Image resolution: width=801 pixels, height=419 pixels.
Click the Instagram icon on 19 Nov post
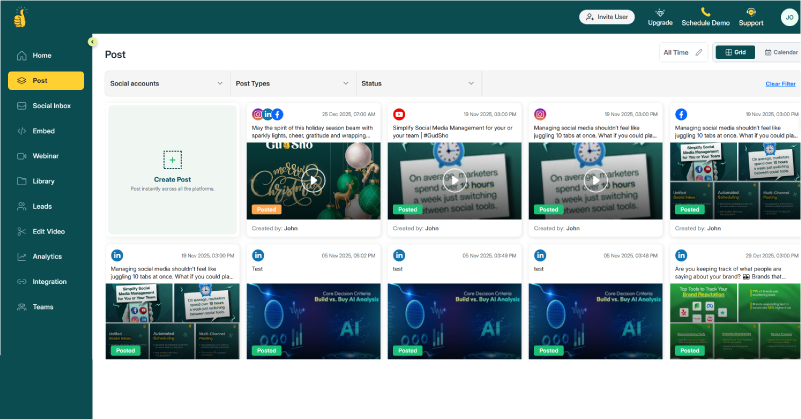[540, 115]
